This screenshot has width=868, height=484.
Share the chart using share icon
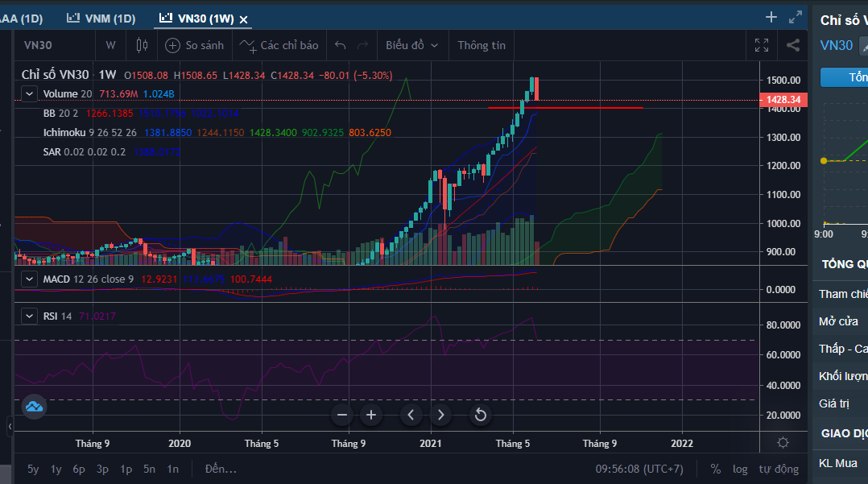[793, 45]
